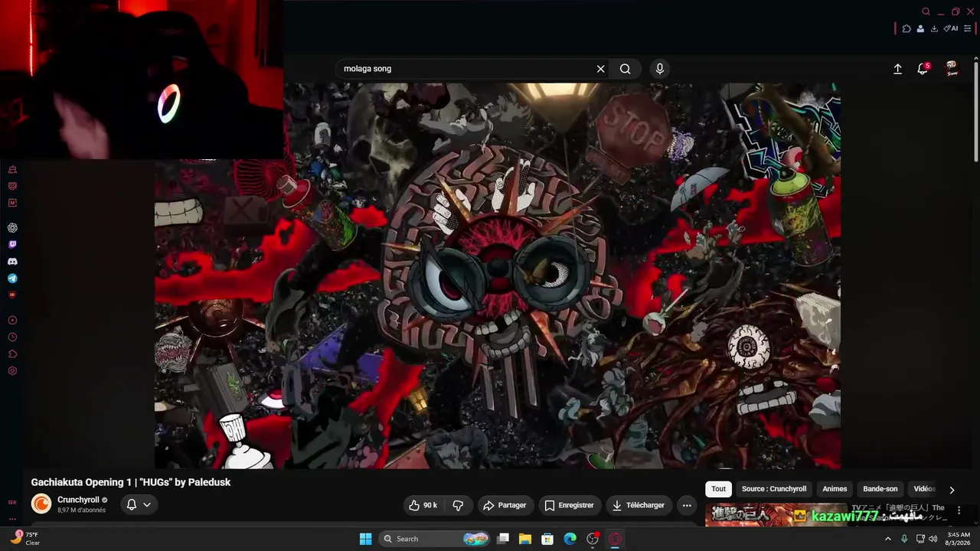Click the Partager share button

[x=505, y=505]
